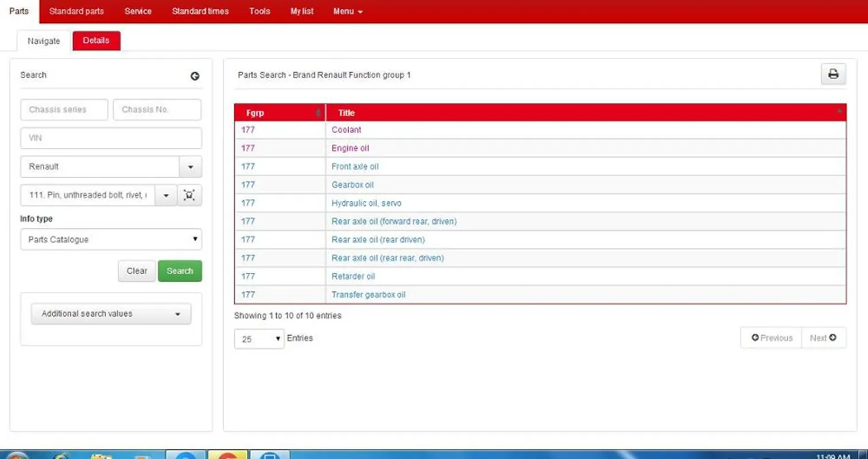Open the Retarder oil entry
This screenshot has width=868, height=459.
pyautogui.click(x=353, y=277)
